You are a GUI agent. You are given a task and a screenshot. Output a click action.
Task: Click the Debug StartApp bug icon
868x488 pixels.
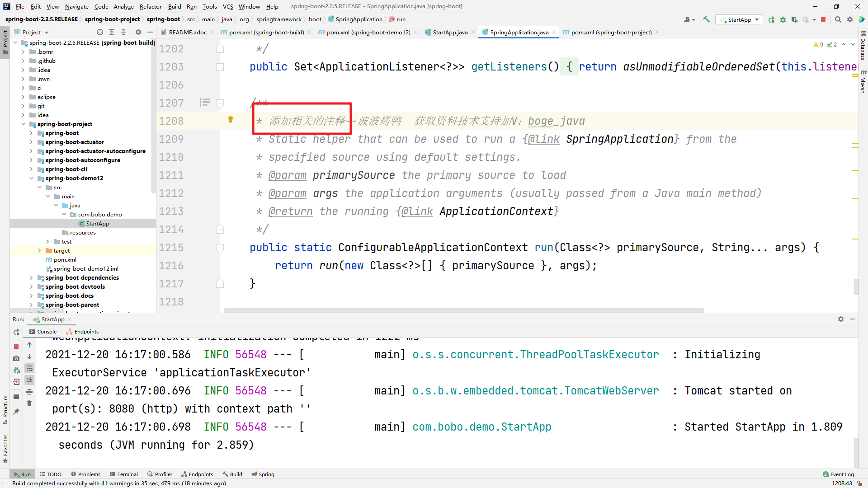coord(783,19)
